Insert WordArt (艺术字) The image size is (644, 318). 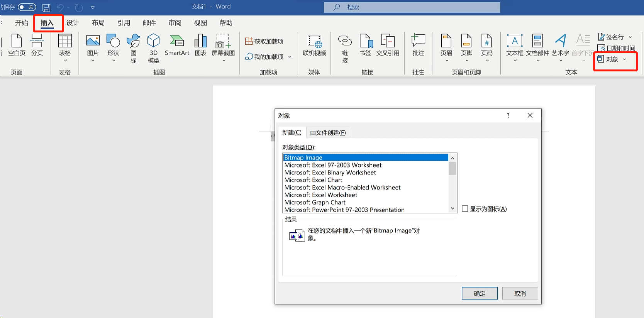[x=560, y=48]
